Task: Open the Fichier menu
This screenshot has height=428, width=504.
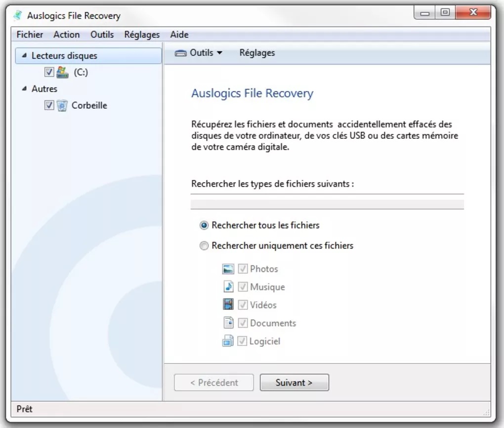Action: (x=30, y=35)
